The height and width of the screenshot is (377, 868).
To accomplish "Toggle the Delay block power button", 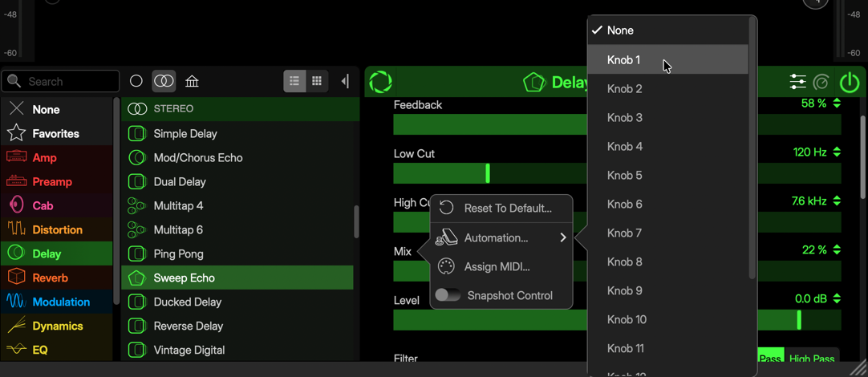I will (850, 83).
